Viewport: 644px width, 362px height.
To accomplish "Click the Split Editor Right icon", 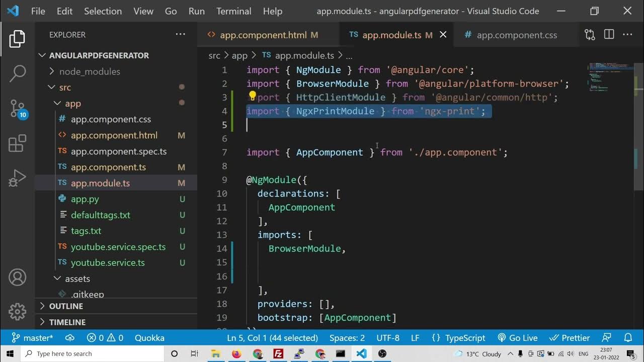I will tap(609, 35).
